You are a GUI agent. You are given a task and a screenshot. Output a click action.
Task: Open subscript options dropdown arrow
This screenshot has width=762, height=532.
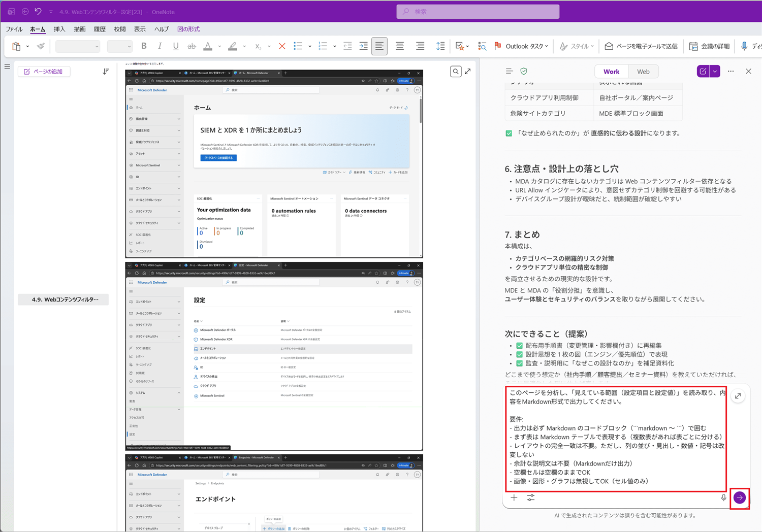coord(269,46)
